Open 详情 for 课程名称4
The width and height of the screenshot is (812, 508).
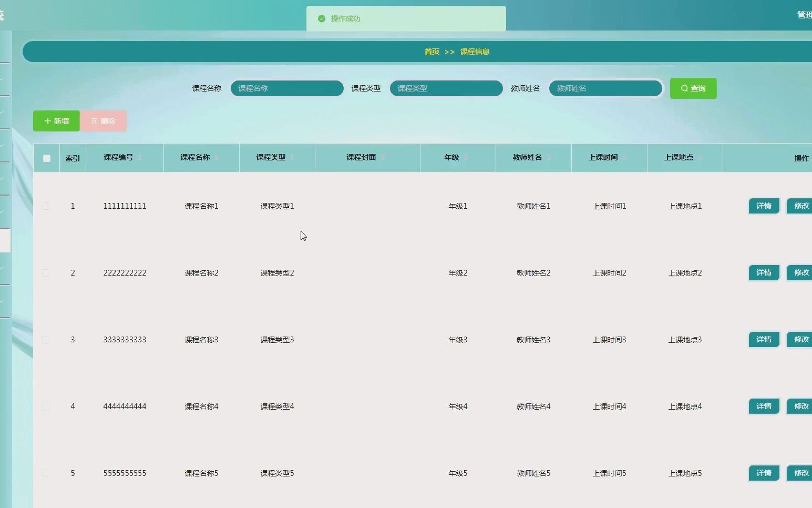[764, 406]
